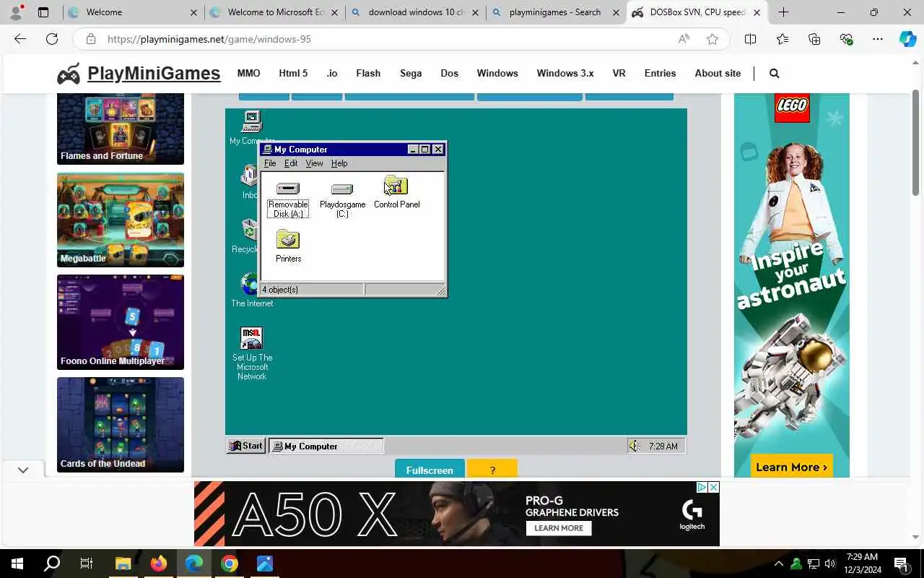
Task: Close the Logitech banner ad
Action: click(x=713, y=488)
